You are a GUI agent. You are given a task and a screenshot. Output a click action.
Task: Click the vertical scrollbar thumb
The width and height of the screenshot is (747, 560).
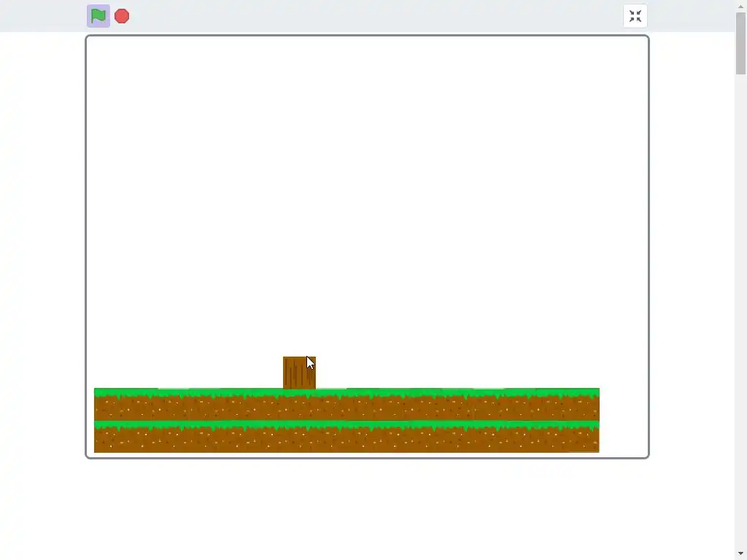tap(740, 43)
